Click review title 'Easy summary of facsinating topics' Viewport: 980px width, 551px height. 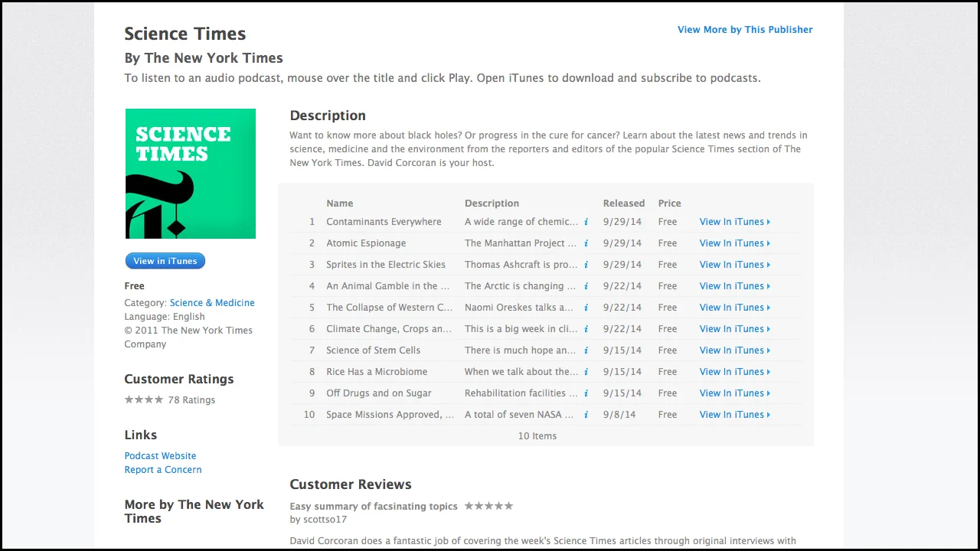(x=374, y=507)
